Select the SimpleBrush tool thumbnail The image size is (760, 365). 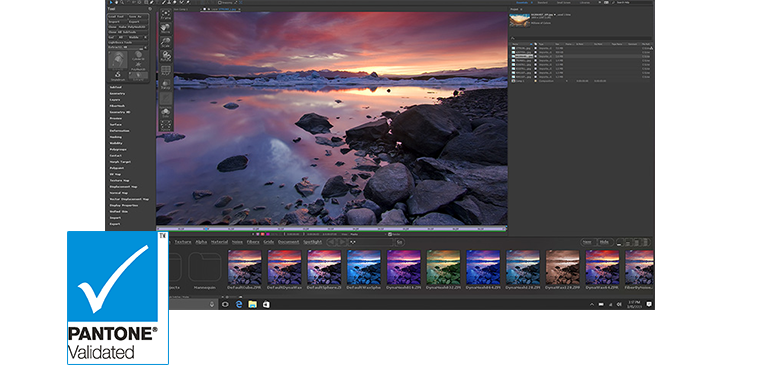tap(117, 75)
